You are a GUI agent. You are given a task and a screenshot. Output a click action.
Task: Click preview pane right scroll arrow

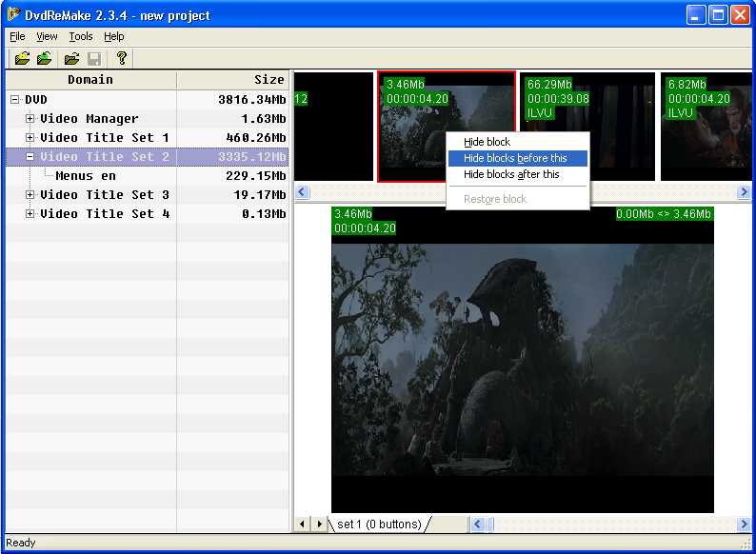744,524
